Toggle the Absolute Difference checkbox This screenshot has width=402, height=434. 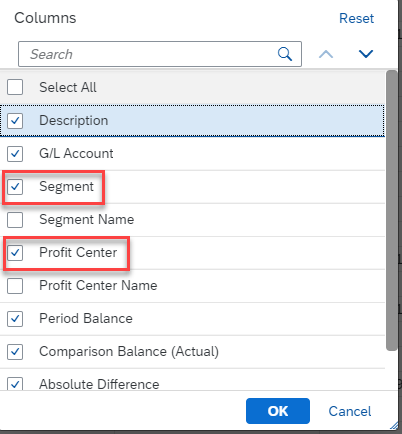click(x=15, y=384)
